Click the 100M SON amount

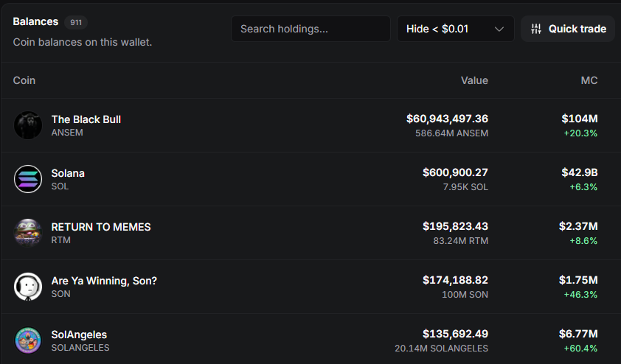click(465, 295)
